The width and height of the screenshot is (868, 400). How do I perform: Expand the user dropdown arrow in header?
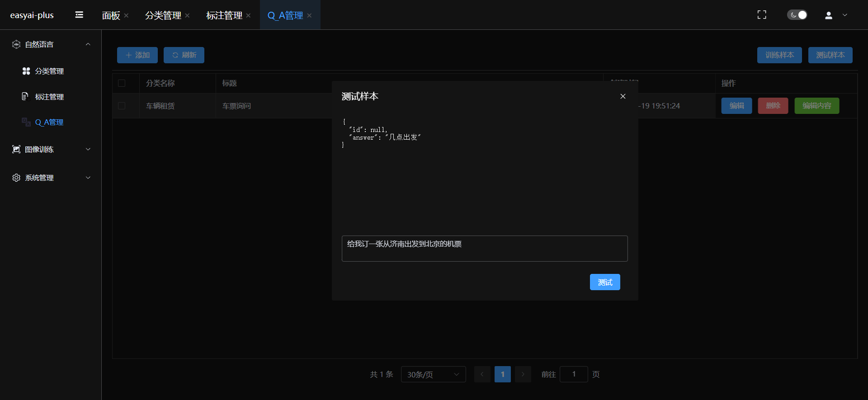coord(845,15)
